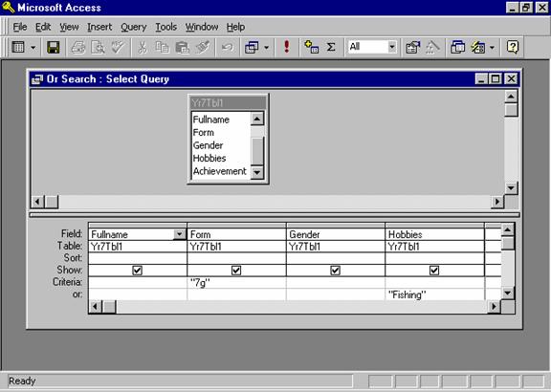Toggle the Show checkbox under Hobbies
This screenshot has width=551, height=392.
434,271
